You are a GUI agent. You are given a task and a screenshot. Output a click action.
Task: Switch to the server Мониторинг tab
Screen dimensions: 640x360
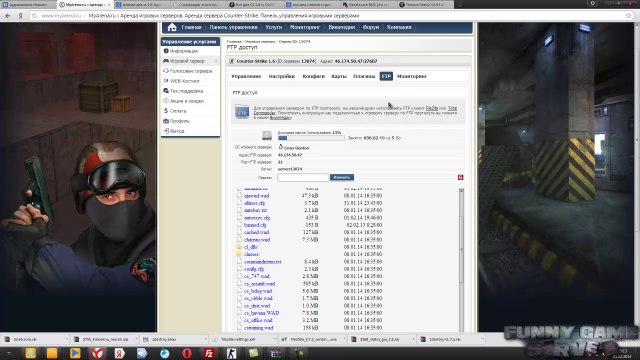[x=412, y=76]
